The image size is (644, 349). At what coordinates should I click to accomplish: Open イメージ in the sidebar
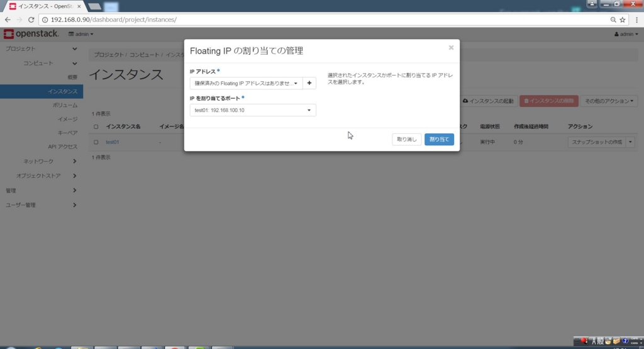(67, 119)
